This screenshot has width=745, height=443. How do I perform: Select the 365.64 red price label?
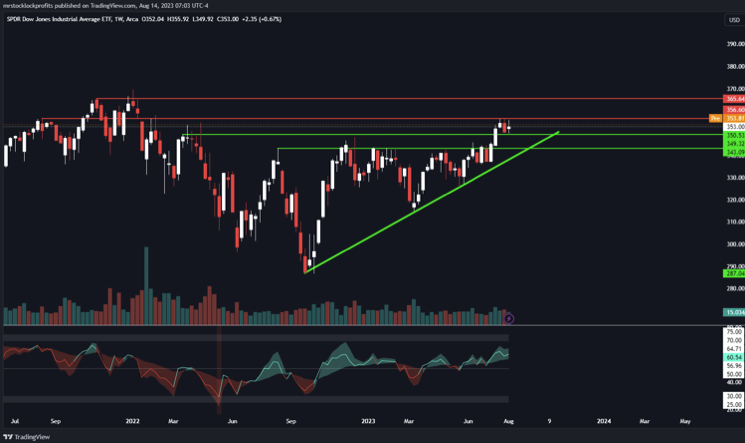pyautogui.click(x=733, y=100)
